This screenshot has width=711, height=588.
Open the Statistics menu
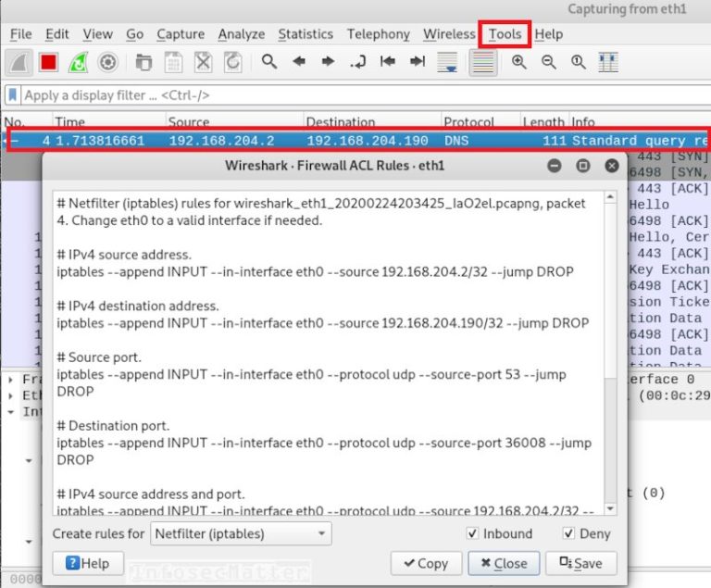coord(306,34)
